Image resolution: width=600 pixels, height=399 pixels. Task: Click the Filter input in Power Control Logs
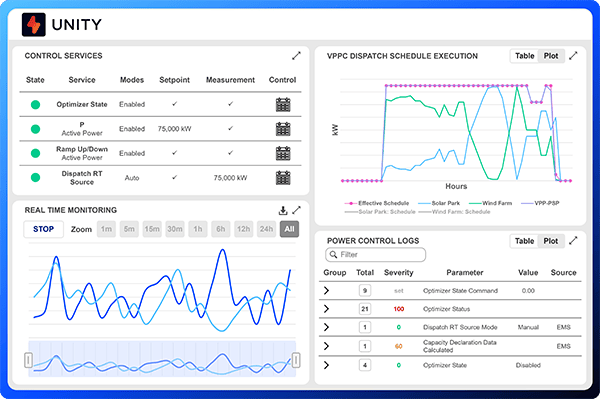[375, 254]
